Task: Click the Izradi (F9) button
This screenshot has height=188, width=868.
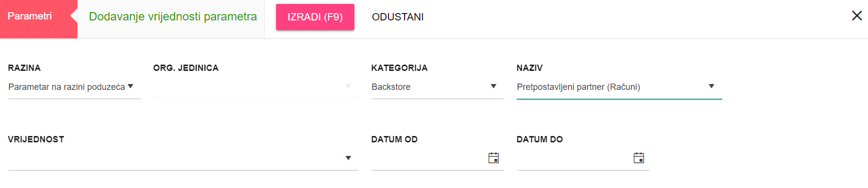Action: (x=315, y=17)
